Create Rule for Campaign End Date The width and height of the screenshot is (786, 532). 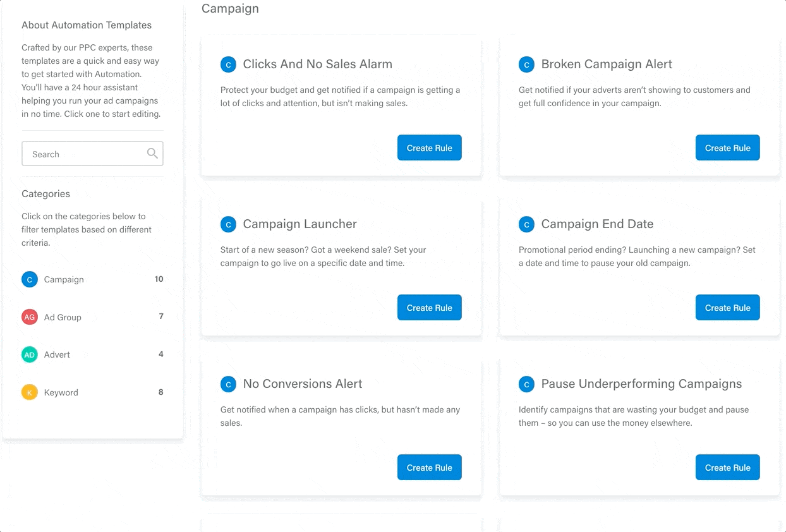[728, 308]
